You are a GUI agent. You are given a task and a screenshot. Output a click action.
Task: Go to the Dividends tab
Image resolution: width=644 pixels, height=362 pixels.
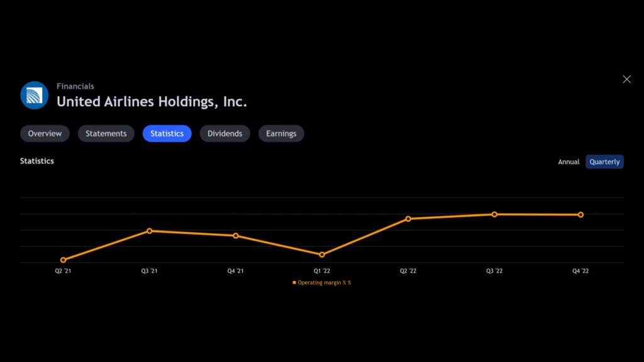225,133
